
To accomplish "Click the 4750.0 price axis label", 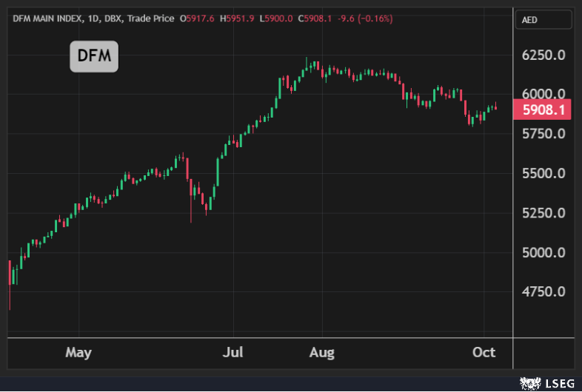I will pos(544,291).
